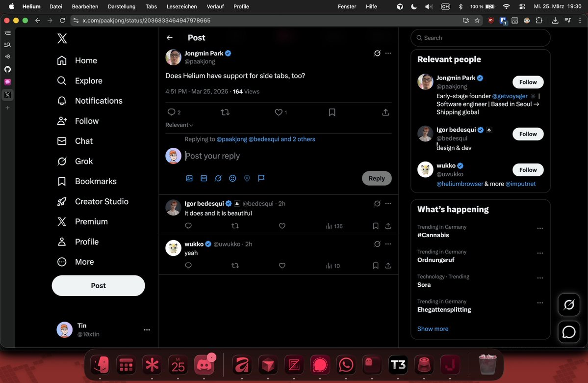Open browser downloads icon
The width and height of the screenshot is (588, 383).
coord(555,21)
